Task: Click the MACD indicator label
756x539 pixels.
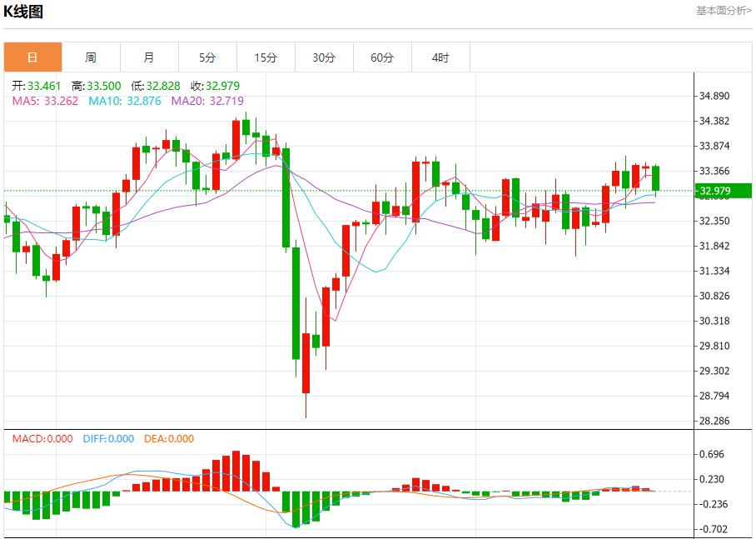Action: [42, 439]
